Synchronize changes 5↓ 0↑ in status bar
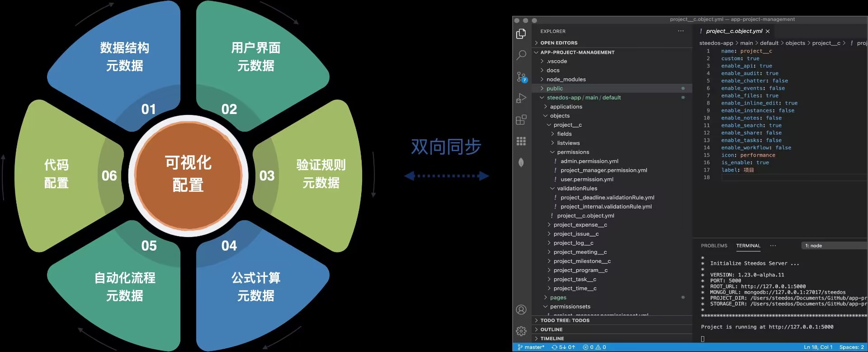This screenshot has height=352, width=868. click(563, 347)
